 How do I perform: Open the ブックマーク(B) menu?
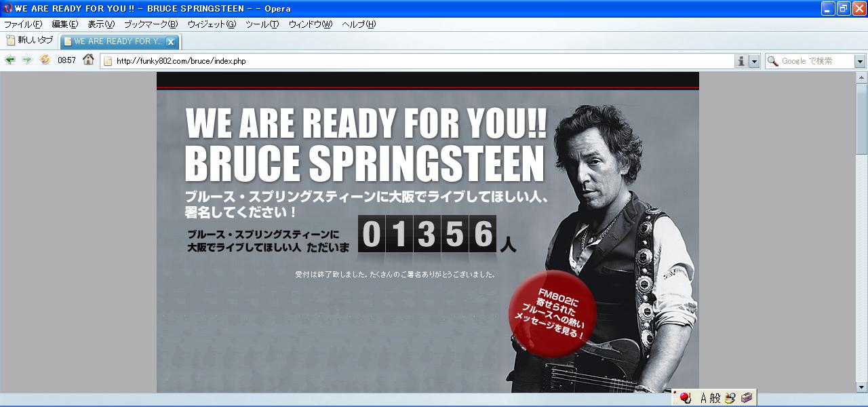(151, 24)
